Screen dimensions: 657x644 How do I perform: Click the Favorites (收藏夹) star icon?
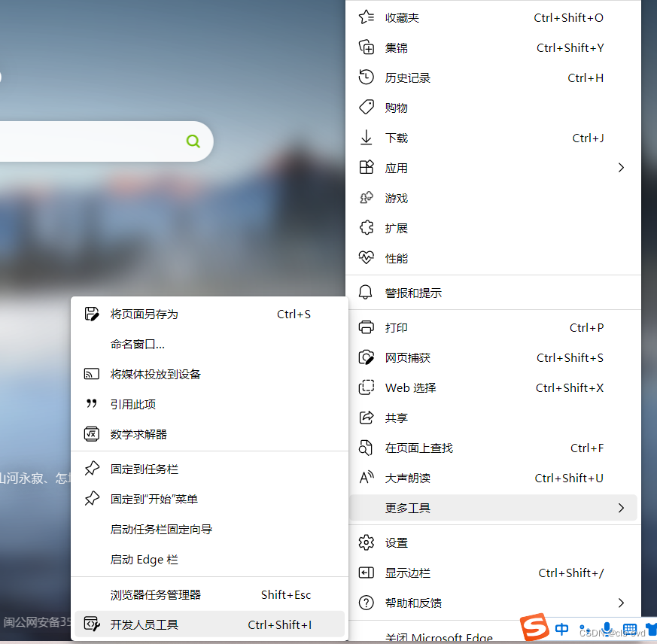pyautogui.click(x=367, y=17)
